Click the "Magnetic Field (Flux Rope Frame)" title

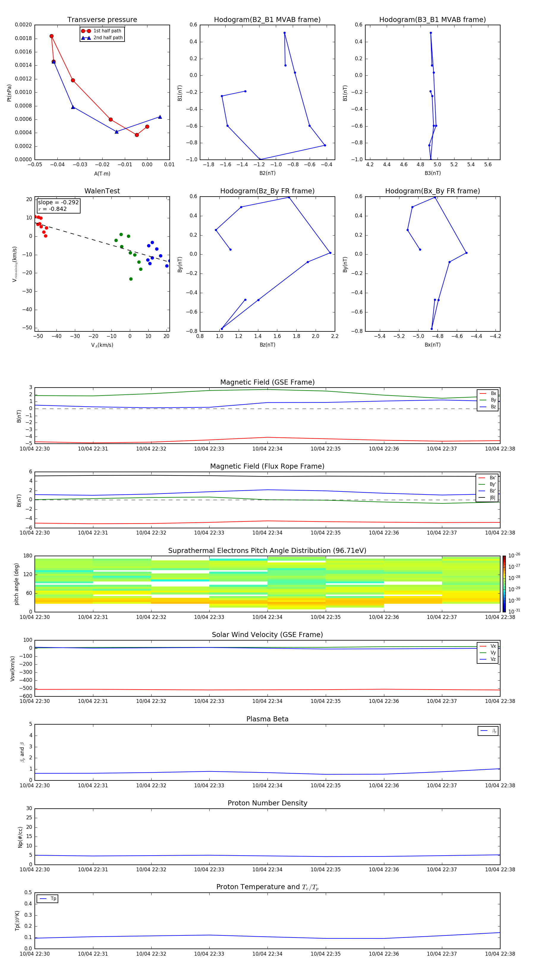pos(267,467)
